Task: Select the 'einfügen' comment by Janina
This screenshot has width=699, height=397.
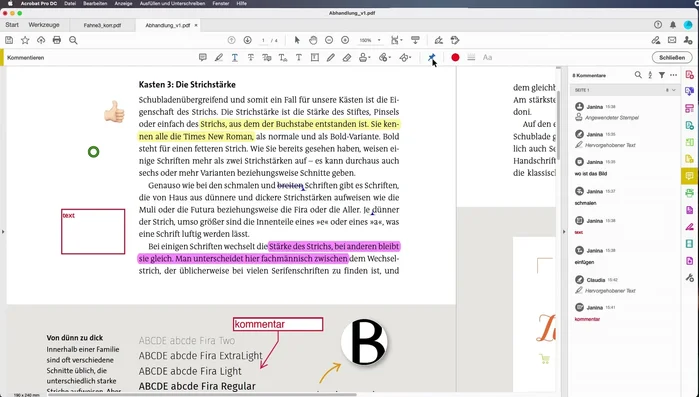Action: [x=624, y=256]
